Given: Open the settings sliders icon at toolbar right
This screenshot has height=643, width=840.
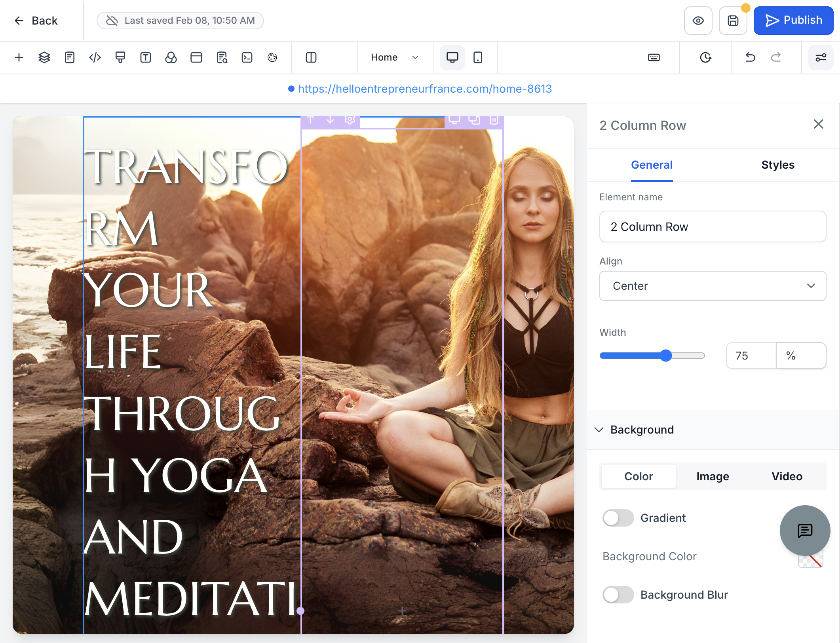Looking at the screenshot, I should coord(821,58).
